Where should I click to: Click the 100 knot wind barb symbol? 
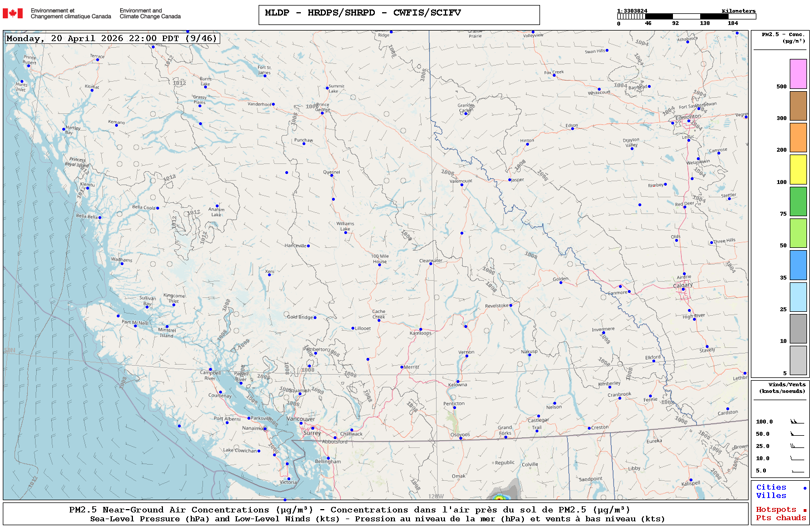point(797,422)
